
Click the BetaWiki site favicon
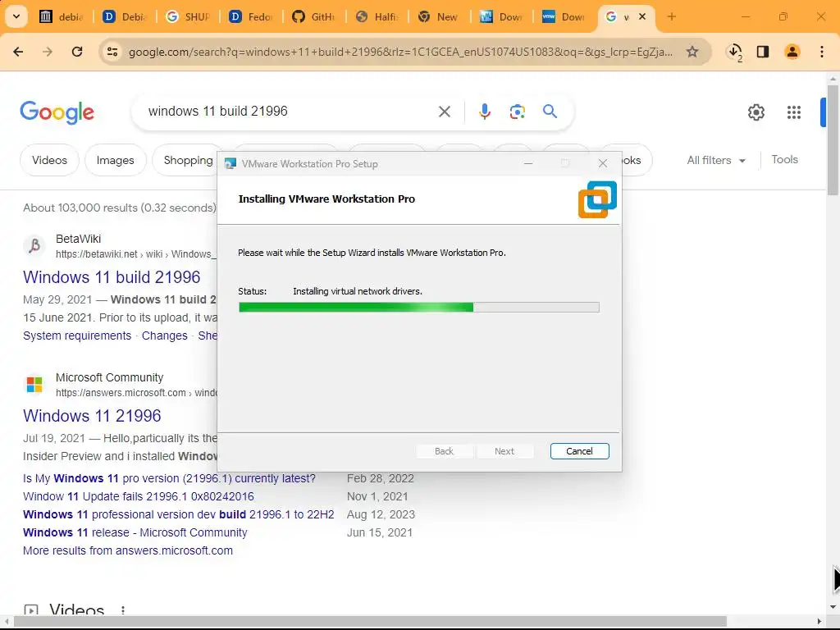[x=34, y=246]
